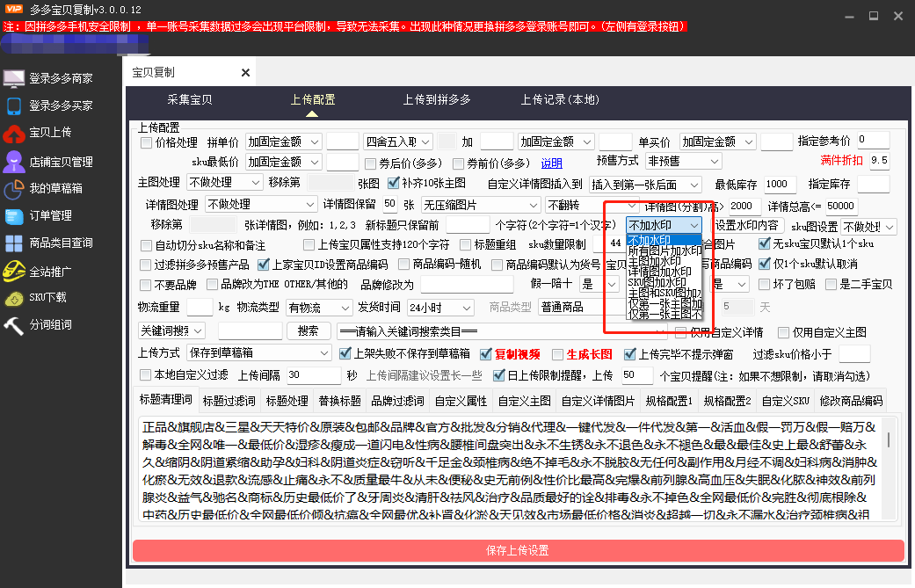Open the 说明 link

click(551, 163)
